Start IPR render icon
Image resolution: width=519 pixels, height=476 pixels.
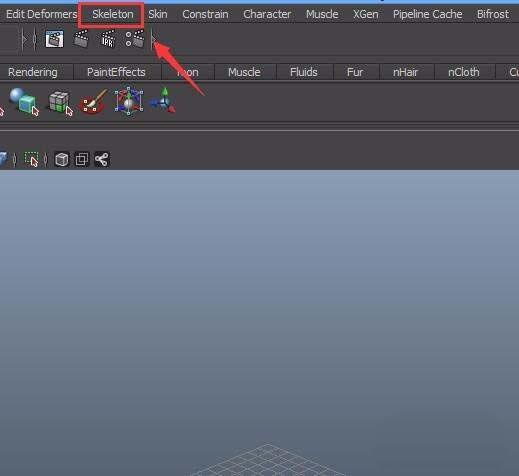coord(108,39)
